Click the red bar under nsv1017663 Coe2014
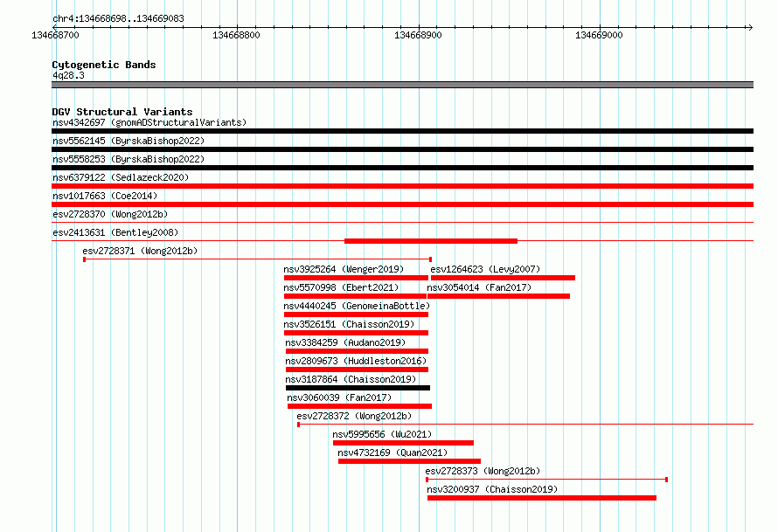778x532 pixels. click(x=402, y=204)
